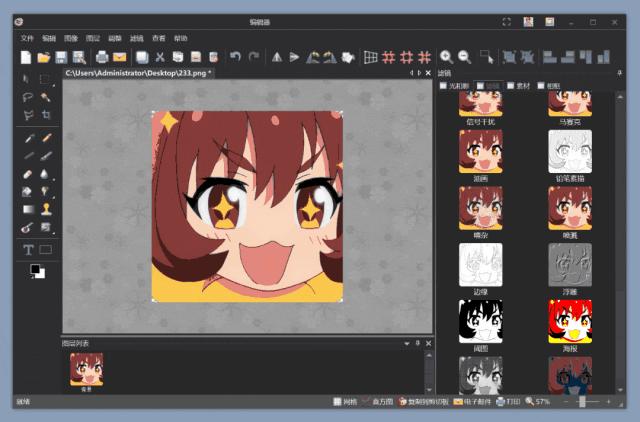The image size is (640, 422).
Task: Open a file with the folder icon
Action: pyautogui.click(x=44, y=57)
